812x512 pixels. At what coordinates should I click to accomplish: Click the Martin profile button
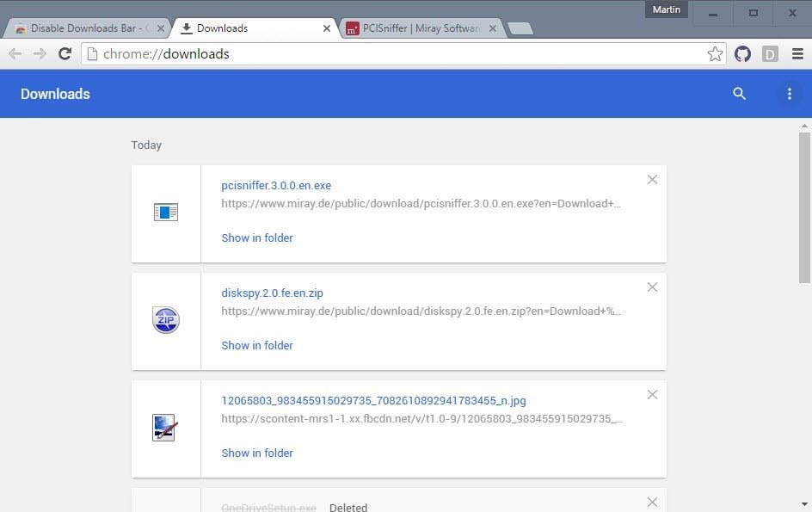tap(666, 9)
